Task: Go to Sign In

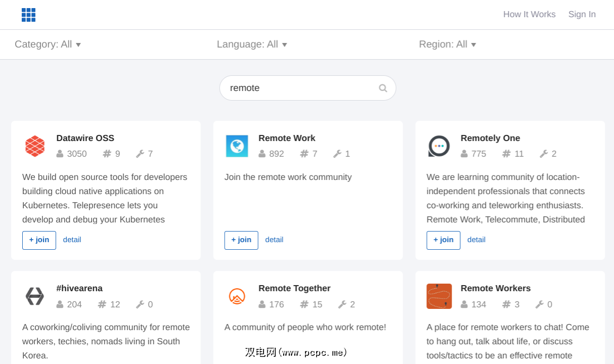Action: point(582,14)
